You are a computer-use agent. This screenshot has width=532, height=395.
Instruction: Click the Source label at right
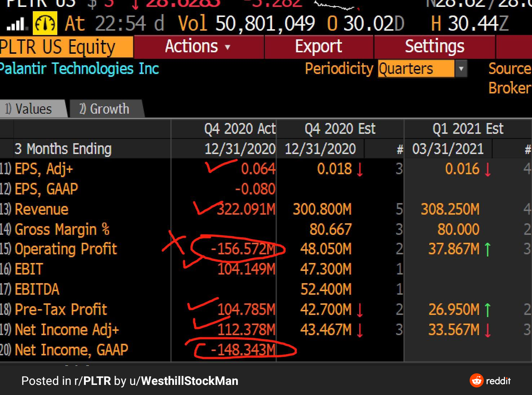pos(510,69)
